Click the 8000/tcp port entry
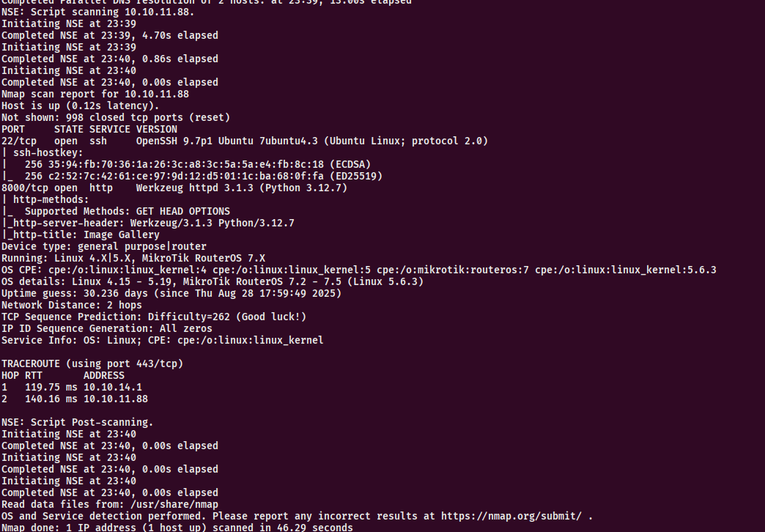765x532 pixels. point(25,188)
